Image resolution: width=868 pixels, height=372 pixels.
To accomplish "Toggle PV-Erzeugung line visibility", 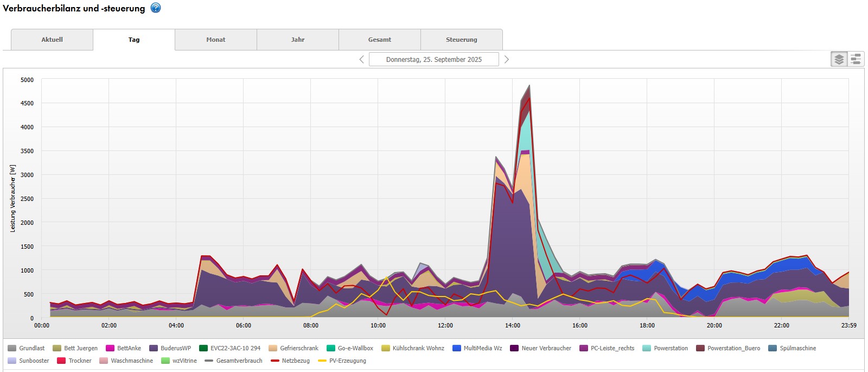I will [x=347, y=361].
